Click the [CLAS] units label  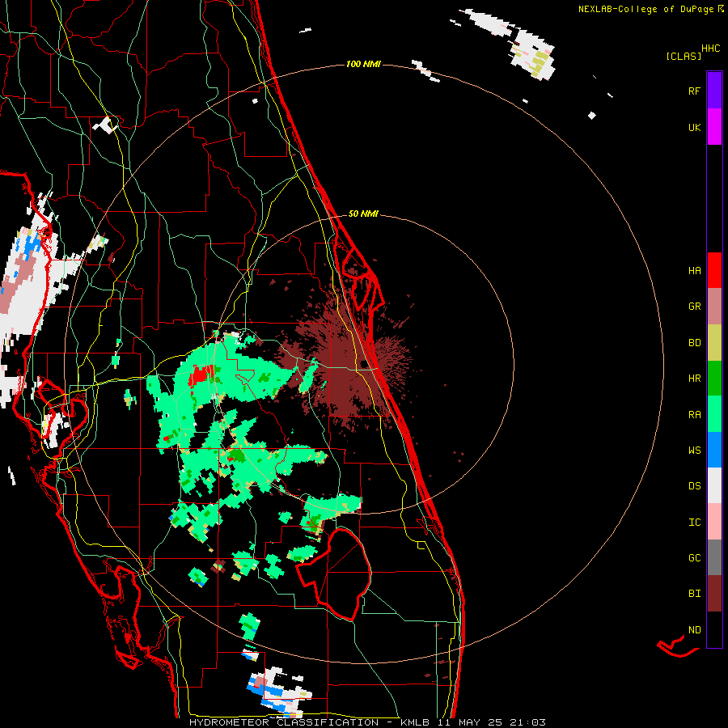(x=684, y=56)
